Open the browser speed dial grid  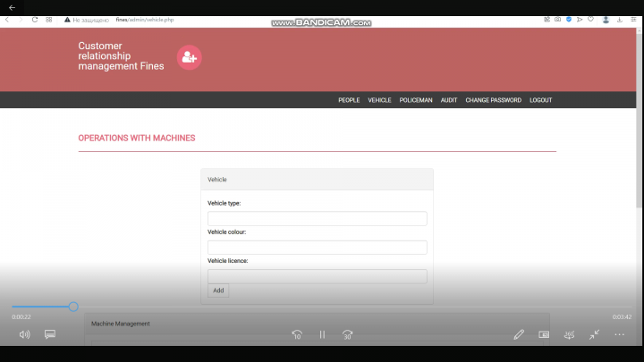49,20
